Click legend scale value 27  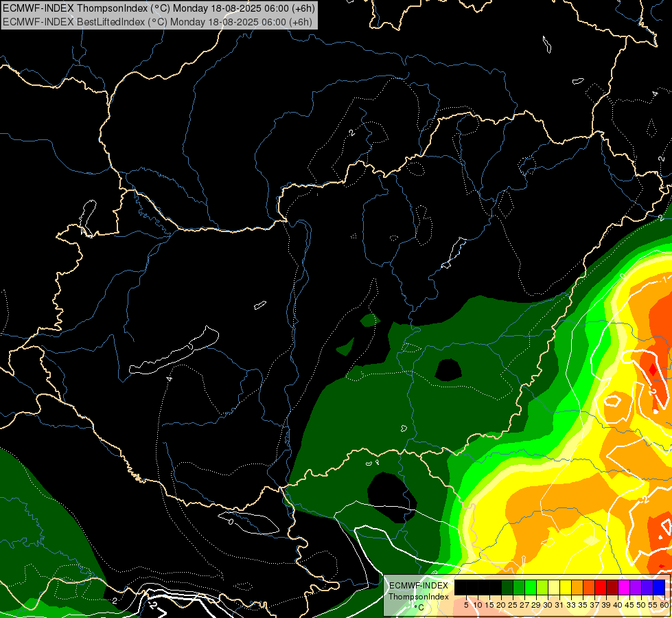(524, 605)
